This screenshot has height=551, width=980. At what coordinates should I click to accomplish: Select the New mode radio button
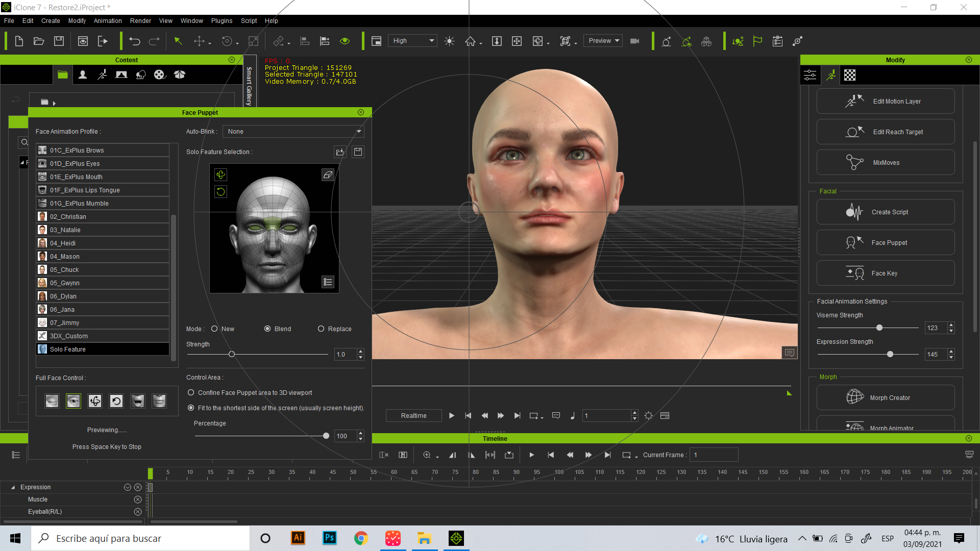tap(214, 329)
